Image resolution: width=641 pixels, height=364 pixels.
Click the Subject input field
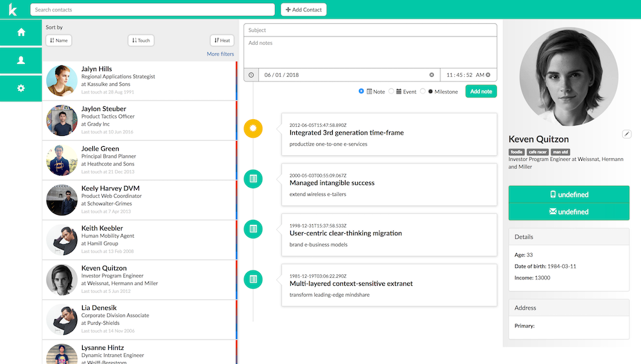tap(370, 30)
